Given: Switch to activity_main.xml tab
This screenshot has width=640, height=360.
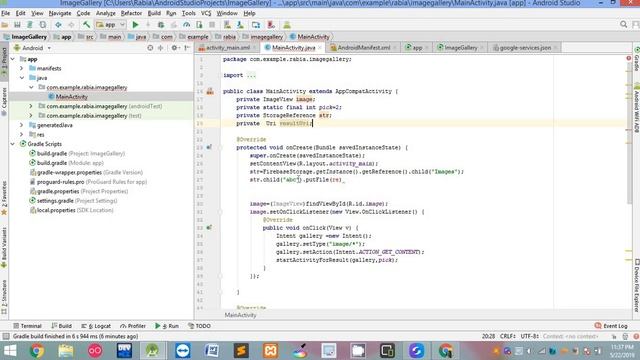Looking at the screenshot, I should [x=227, y=48].
